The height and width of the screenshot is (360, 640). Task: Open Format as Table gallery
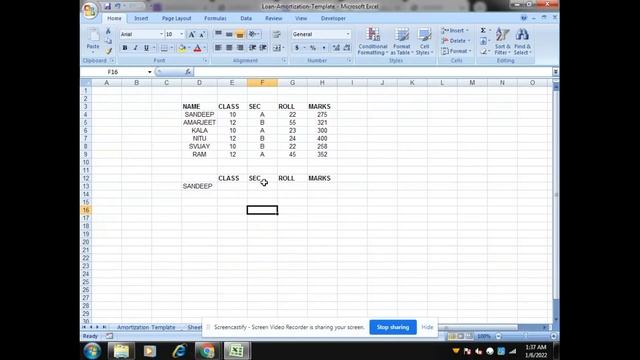[x=402, y=41]
